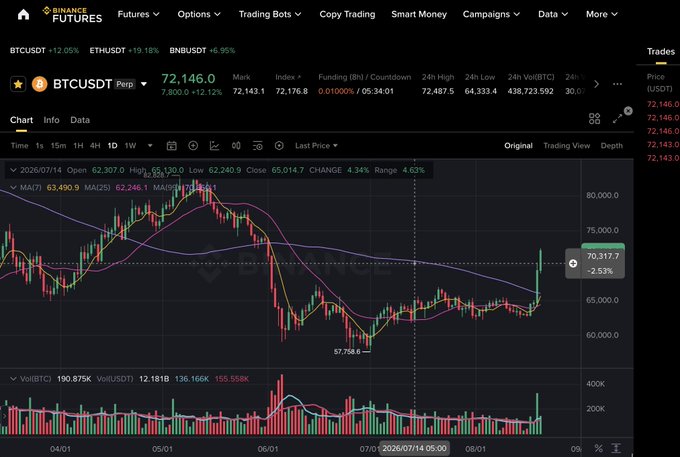Select the 4H interval
The height and width of the screenshot is (457, 680).
click(x=95, y=146)
